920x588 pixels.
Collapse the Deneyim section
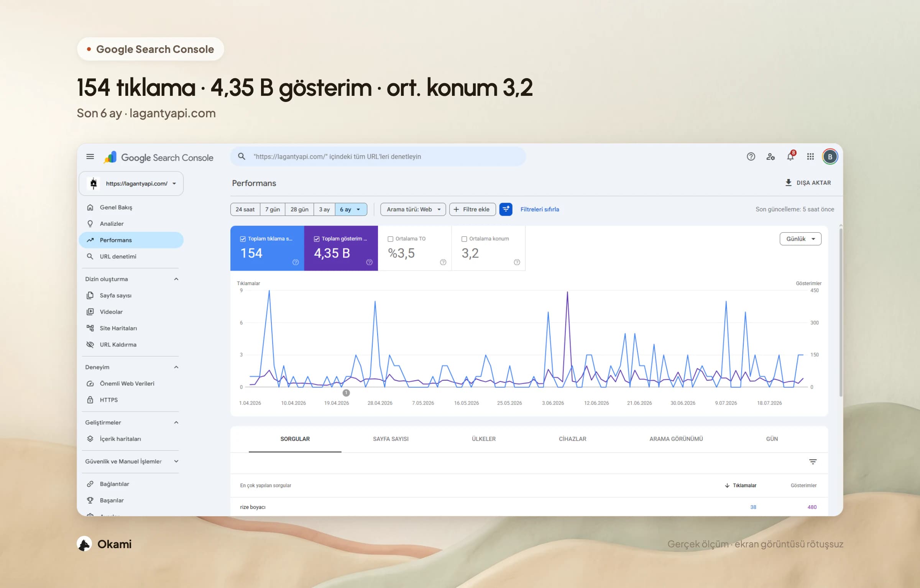coord(176,367)
